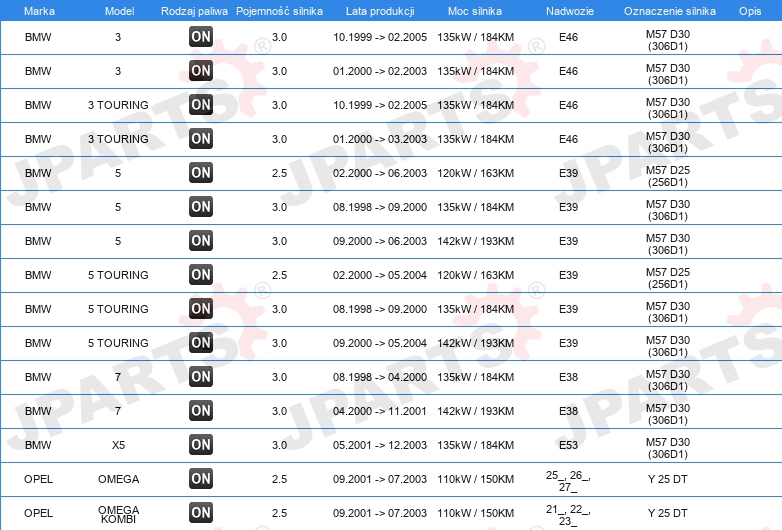Screen dimensions: 782x530
Task: Click the Opis column header
Action: (750, 11)
